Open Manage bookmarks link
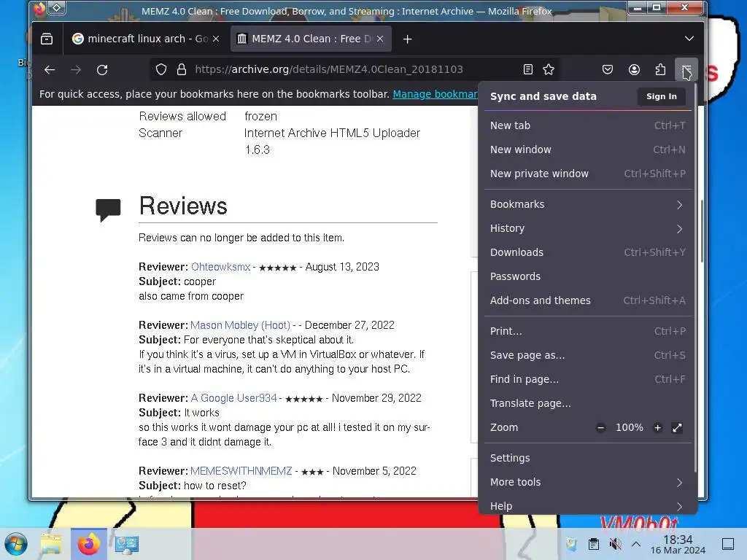Screen dimensions: 747x560 (435, 94)
